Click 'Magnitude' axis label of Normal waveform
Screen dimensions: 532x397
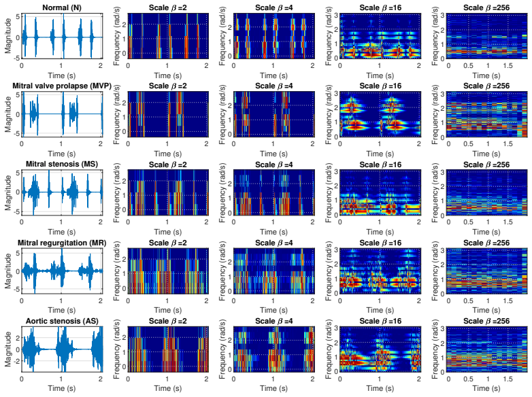click(x=8, y=36)
